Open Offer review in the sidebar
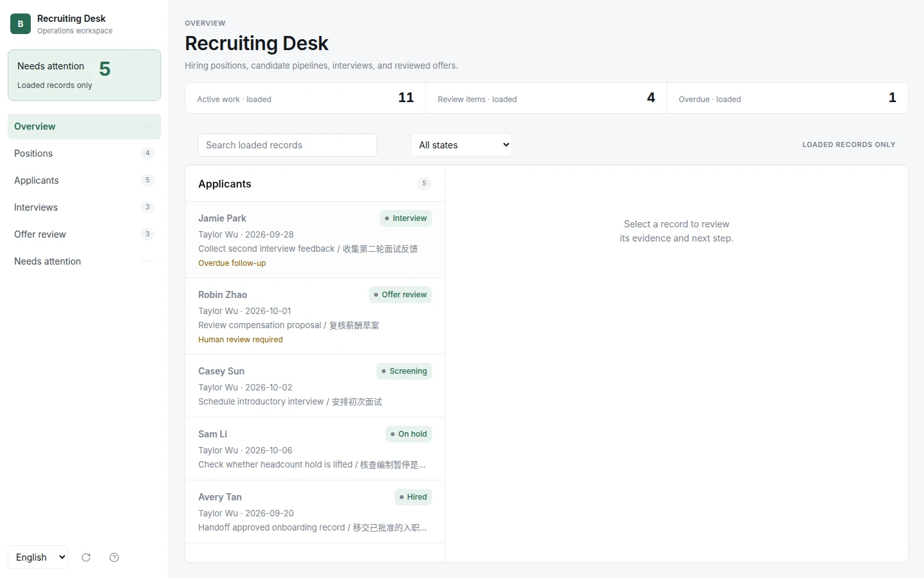Screen dimensions: 924x578 84,234
